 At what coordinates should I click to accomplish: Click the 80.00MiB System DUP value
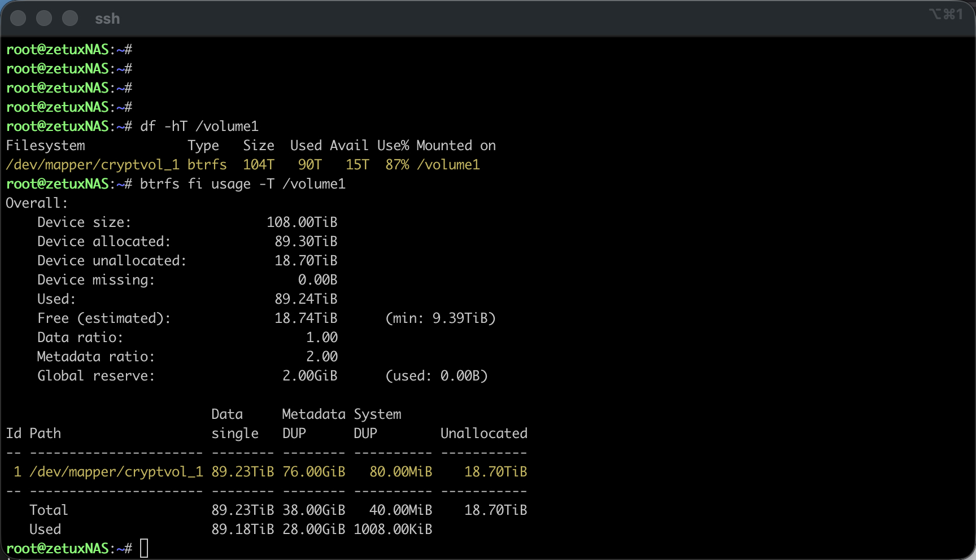pyautogui.click(x=400, y=472)
